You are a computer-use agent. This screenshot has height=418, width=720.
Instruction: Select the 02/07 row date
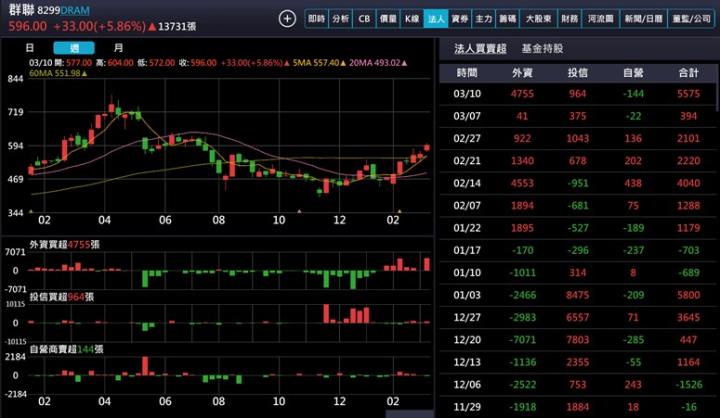(467, 206)
